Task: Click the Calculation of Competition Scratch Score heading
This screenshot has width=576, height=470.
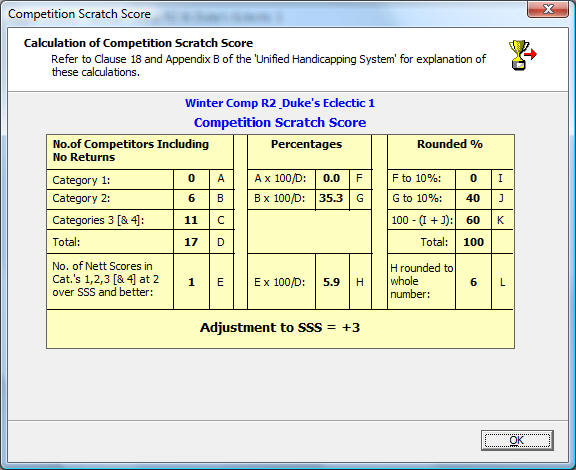Action: 138,43
